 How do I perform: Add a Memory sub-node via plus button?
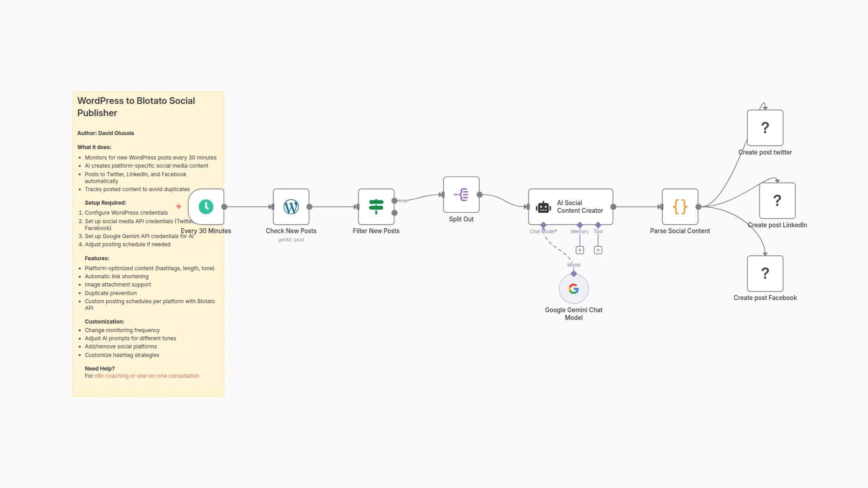[x=580, y=250]
